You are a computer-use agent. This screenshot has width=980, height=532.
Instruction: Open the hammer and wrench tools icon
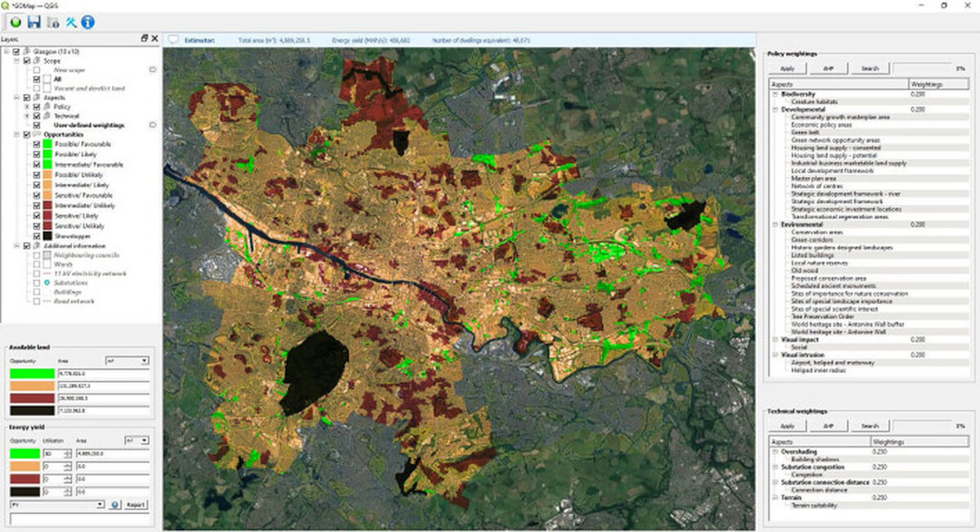click(71, 21)
